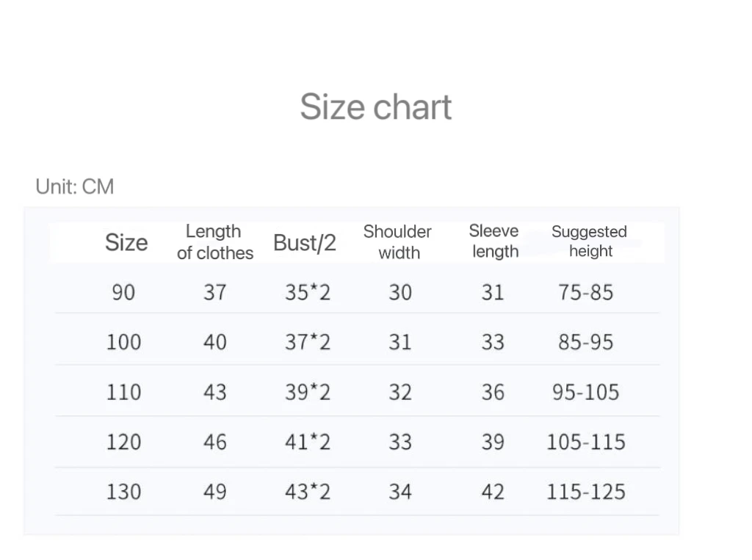The height and width of the screenshot is (560, 752).
Task: Click length value 46 for size 120
Action: [x=214, y=442]
